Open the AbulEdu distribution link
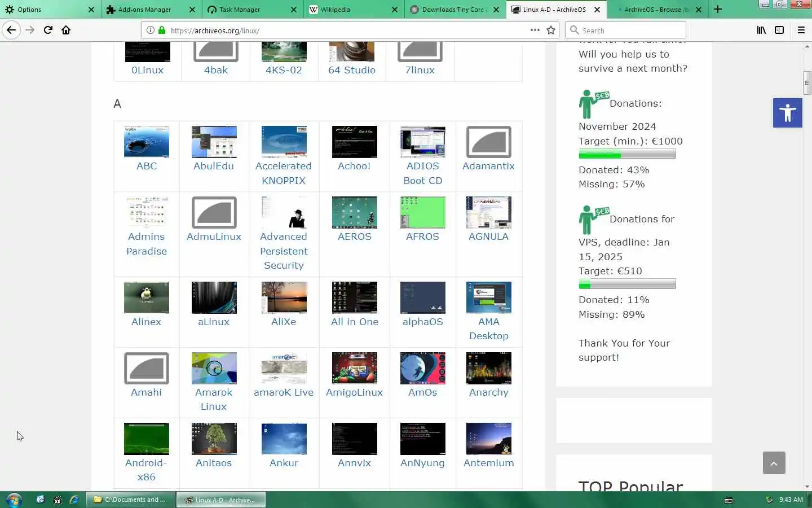The width and height of the screenshot is (812, 508). pyautogui.click(x=214, y=166)
